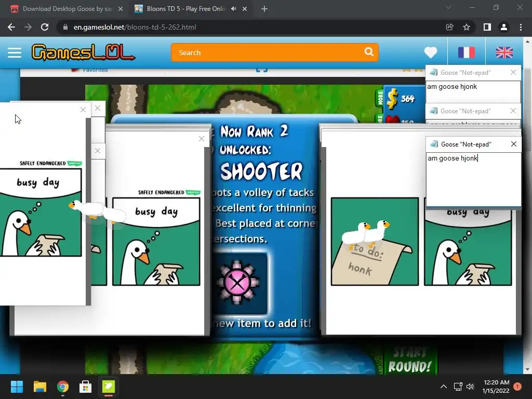Mute the Bloons TD 5 tab audio icon
The image size is (532, 399).
click(x=233, y=9)
